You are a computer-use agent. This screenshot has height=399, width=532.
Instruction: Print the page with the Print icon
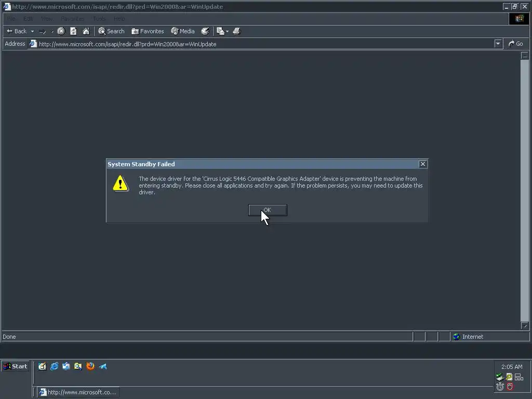(x=237, y=31)
